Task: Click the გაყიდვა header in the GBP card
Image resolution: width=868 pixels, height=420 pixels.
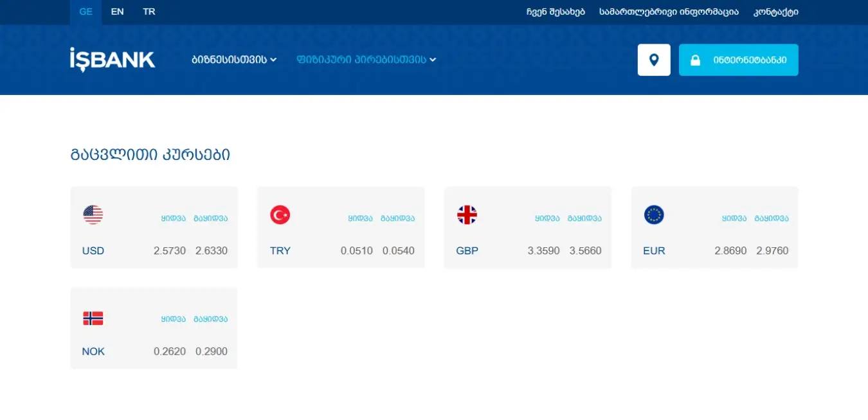Action: [585, 218]
